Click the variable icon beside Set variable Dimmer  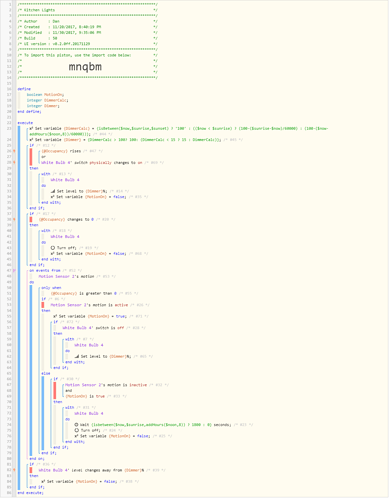(31, 140)
